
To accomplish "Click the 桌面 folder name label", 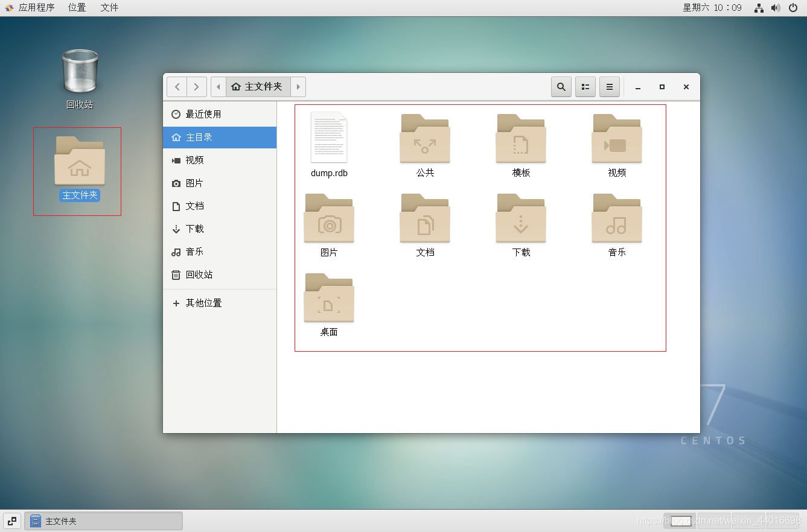I will coord(329,332).
